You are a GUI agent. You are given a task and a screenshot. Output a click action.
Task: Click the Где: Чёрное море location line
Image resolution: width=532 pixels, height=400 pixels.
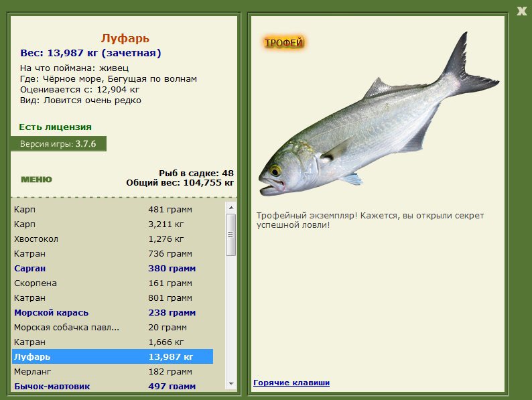coord(109,79)
